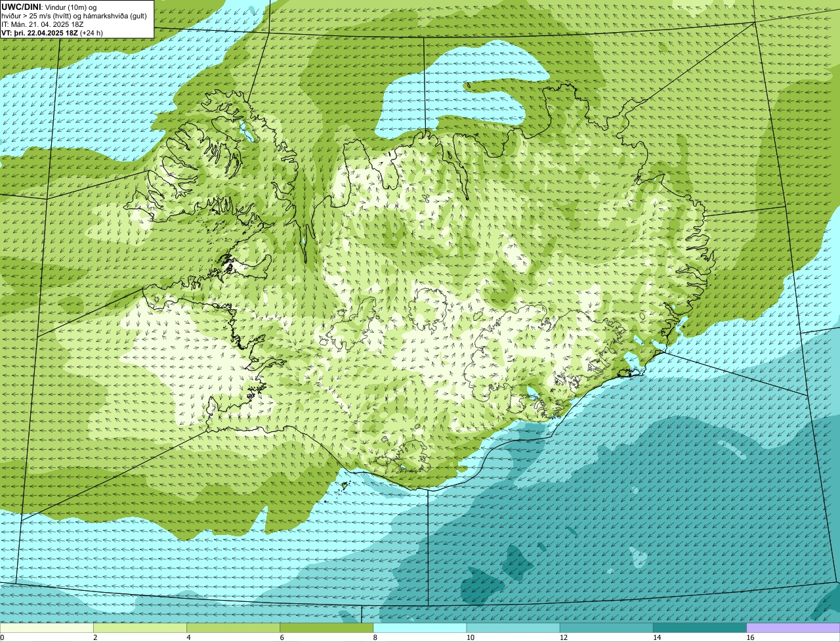Select the 14–16 m/s dark teal legend segment
The height and width of the screenshot is (642, 840).
(x=700, y=628)
